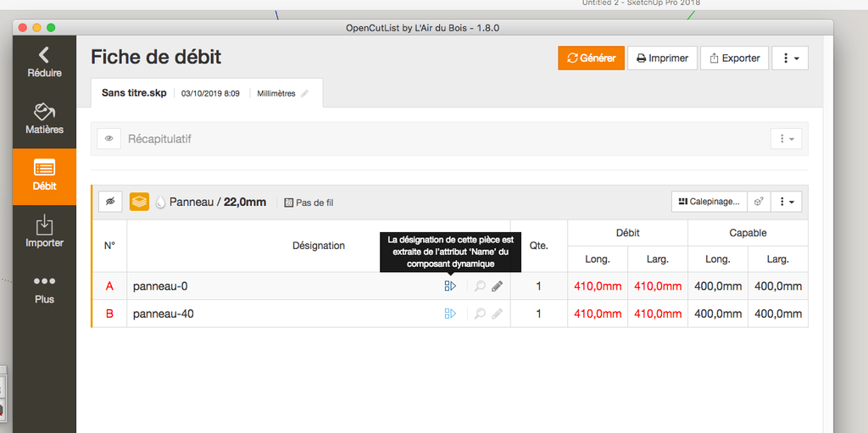The height and width of the screenshot is (433, 868).
Task: Hide the Panneau 22,0mm group
Action: click(110, 203)
